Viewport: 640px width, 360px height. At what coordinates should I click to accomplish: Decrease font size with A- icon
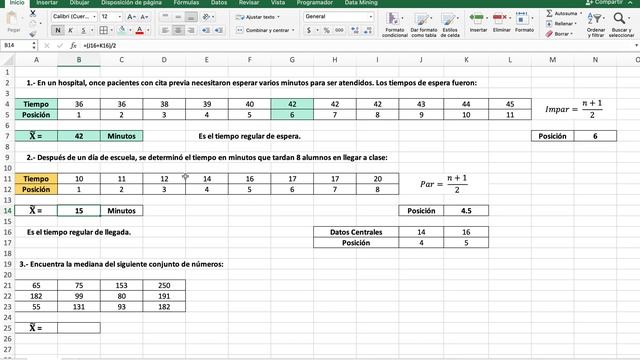[x=144, y=17]
